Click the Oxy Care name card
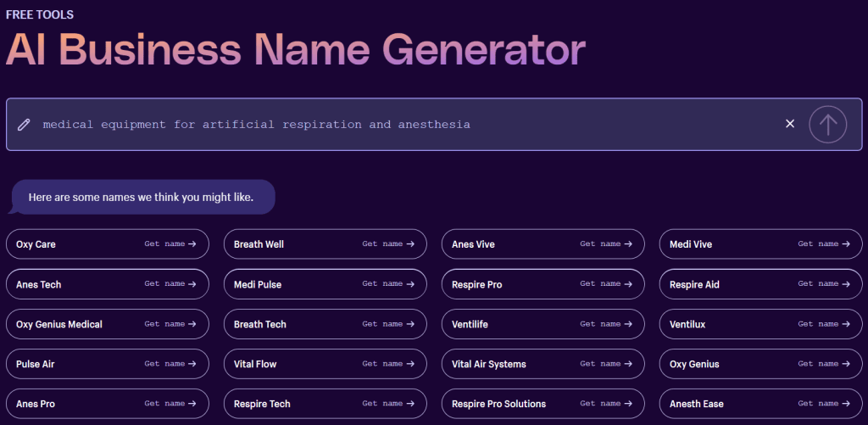The height and width of the screenshot is (425, 868). click(108, 243)
